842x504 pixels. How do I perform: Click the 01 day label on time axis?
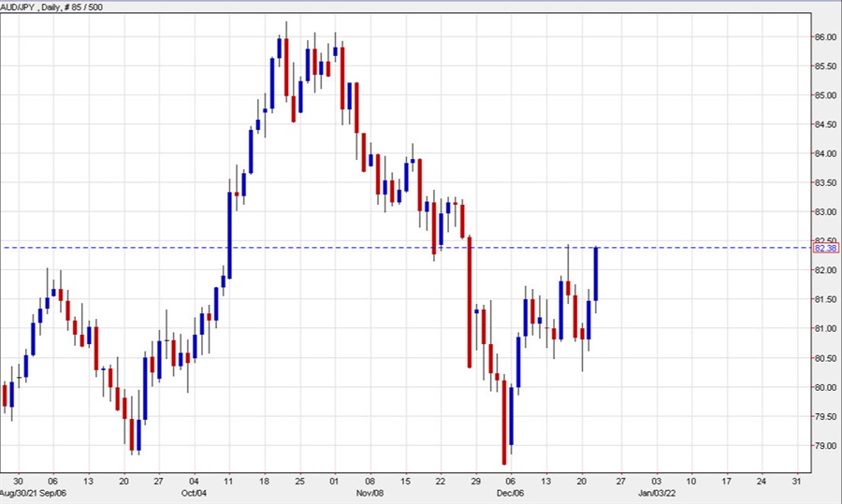coord(334,482)
